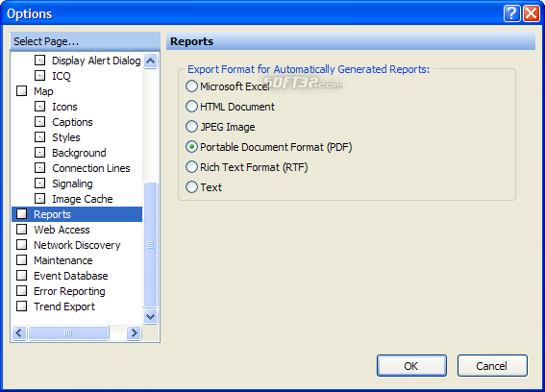The image size is (545, 392).
Task: Open the Error Reporting page
Action: pos(69,291)
